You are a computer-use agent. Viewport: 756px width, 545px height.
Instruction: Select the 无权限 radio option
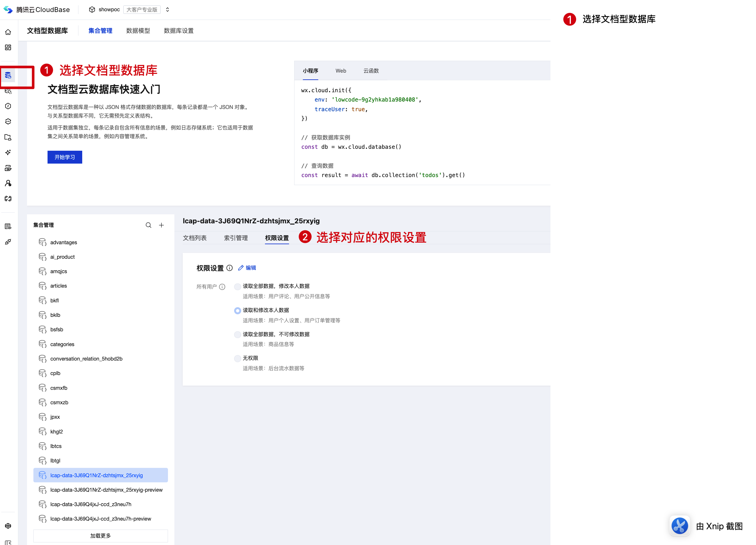[x=237, y=359]
